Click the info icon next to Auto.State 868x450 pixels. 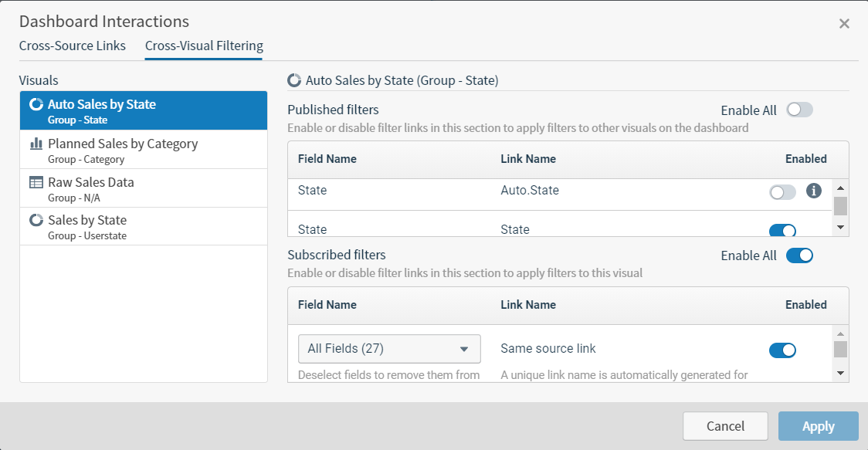point(813,190)
